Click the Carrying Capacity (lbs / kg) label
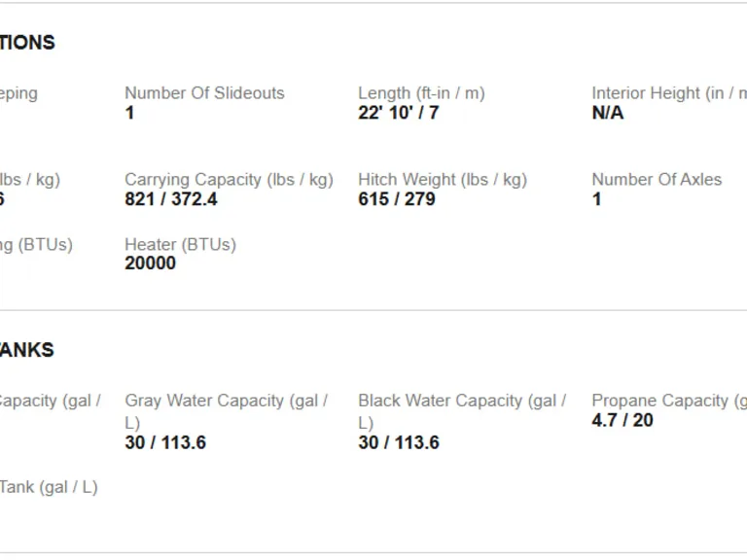Screen dimensions: 747x560 [x=230, y=180]
